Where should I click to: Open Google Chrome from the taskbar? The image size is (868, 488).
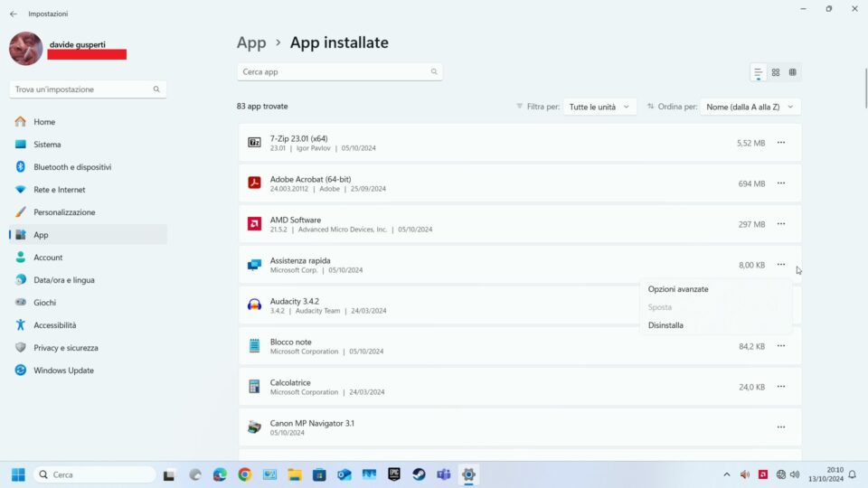point(244,474)
